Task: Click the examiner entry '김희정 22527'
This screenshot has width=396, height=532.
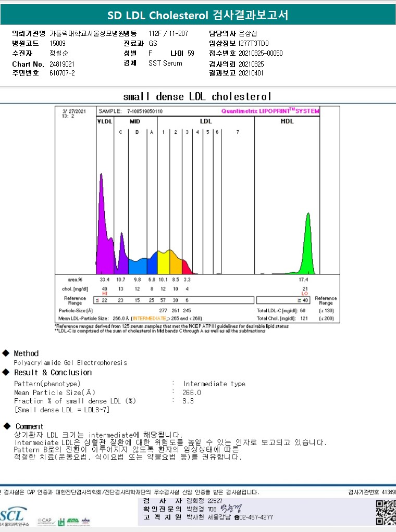Action: [x=204, y=501]
